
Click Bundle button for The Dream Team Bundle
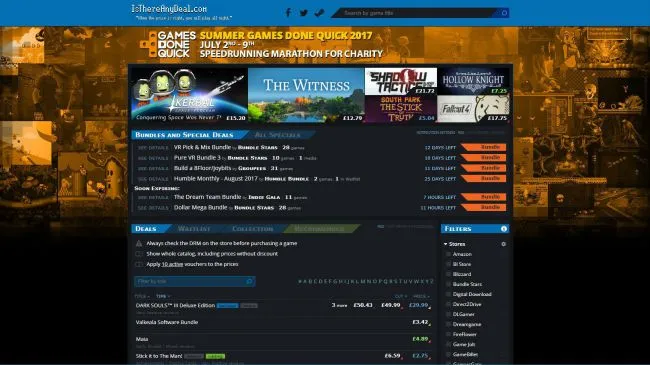tap(484, 197)
